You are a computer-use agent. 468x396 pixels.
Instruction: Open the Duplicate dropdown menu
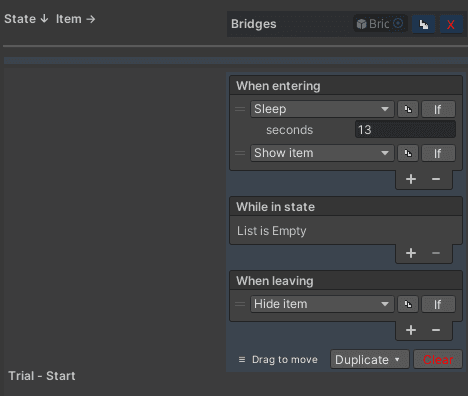click(x=370, y=359)
